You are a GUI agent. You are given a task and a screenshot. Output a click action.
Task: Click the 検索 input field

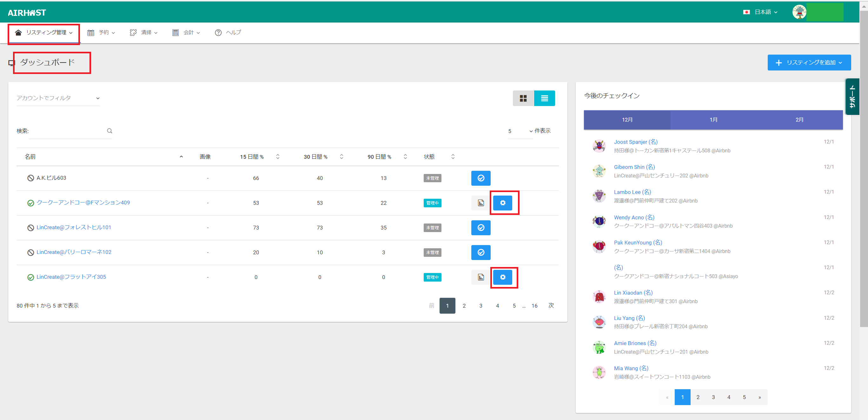(x=67, y=131)
